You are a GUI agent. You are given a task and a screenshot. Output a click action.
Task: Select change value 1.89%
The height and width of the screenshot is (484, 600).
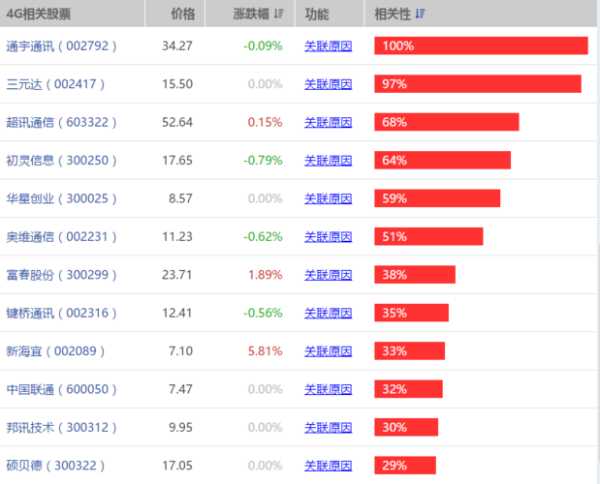tap(265, 275)
